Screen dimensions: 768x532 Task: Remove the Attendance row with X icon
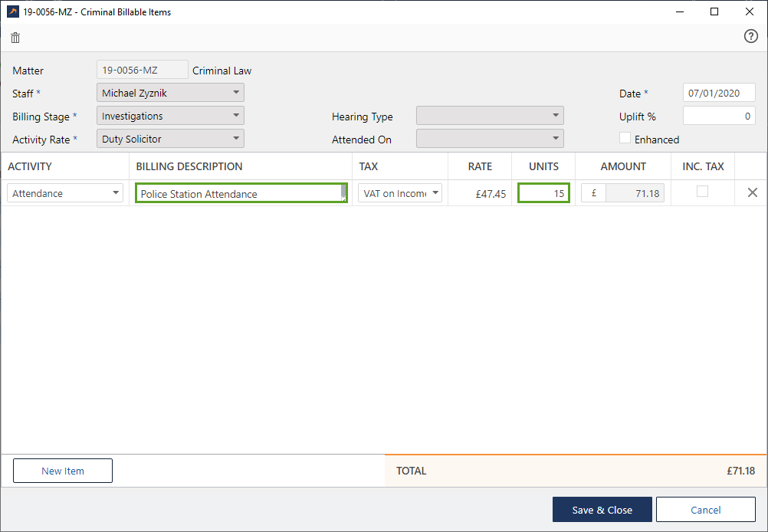[752, 193]
